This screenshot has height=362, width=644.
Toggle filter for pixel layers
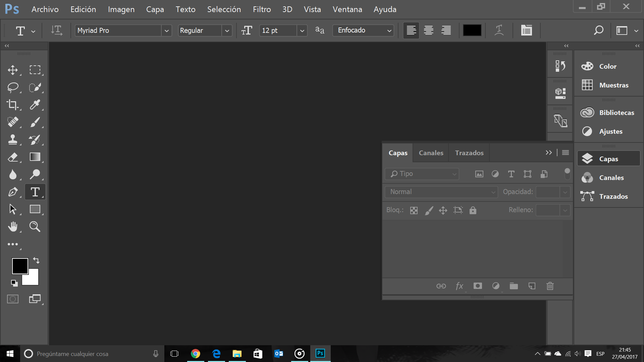point(479,174)
